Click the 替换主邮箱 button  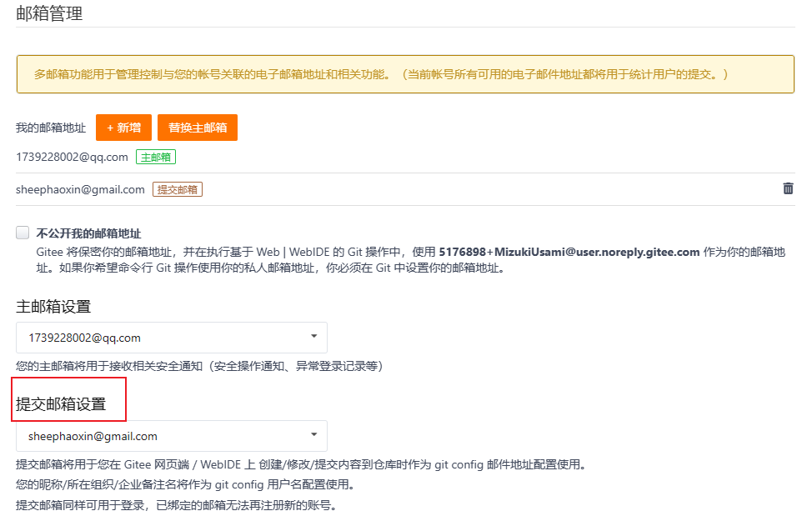(198, 128)
